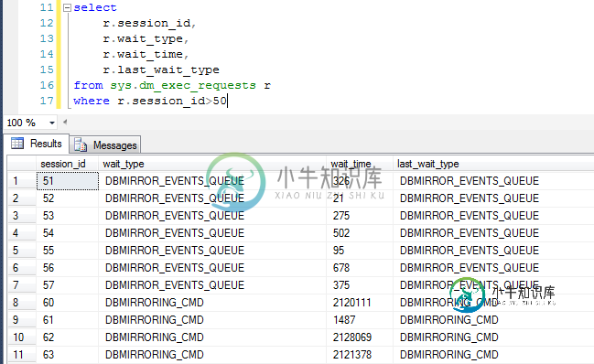Select row header 10
Screen dimensions: 594x364
tap(22, 337)
